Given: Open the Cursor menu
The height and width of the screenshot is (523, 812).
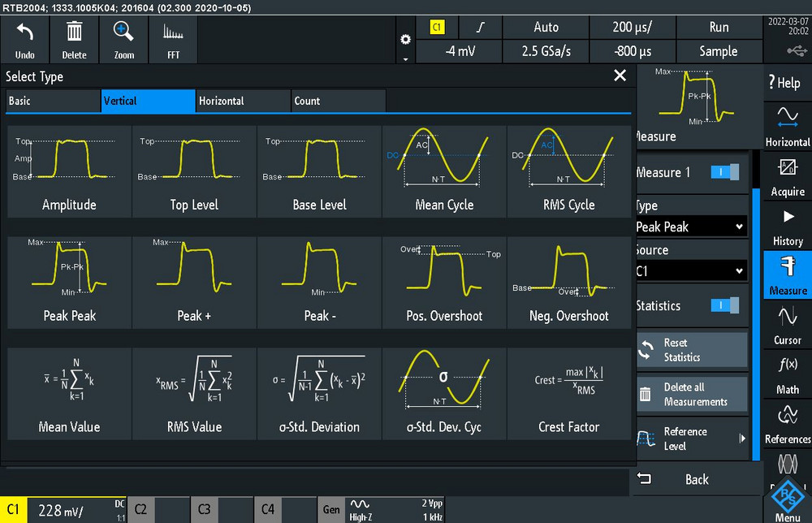Looking at the screenshot, I should pos(788,325).
